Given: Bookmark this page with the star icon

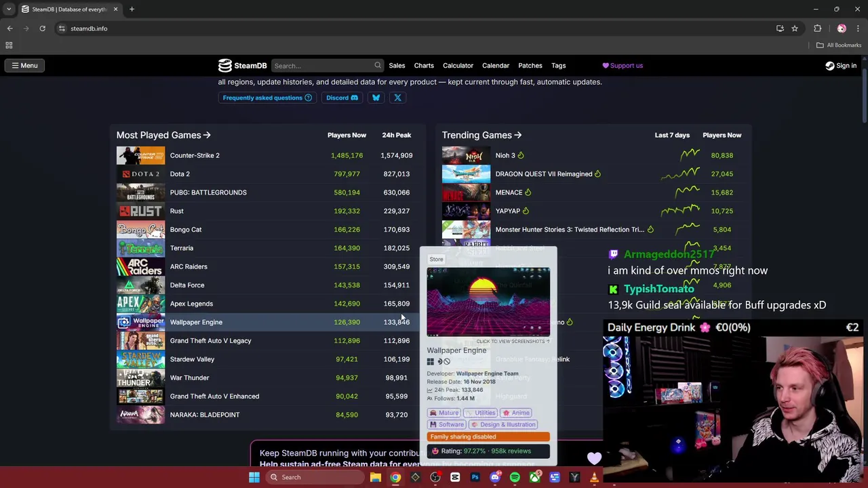Looking at the screenshot, I should [795, 28].
